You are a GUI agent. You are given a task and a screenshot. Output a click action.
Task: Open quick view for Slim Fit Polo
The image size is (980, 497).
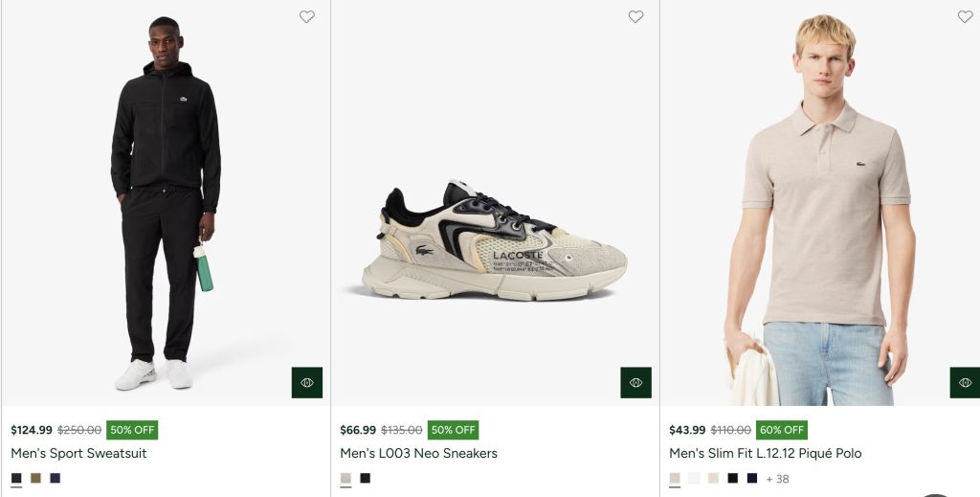[x=965, y=382]
